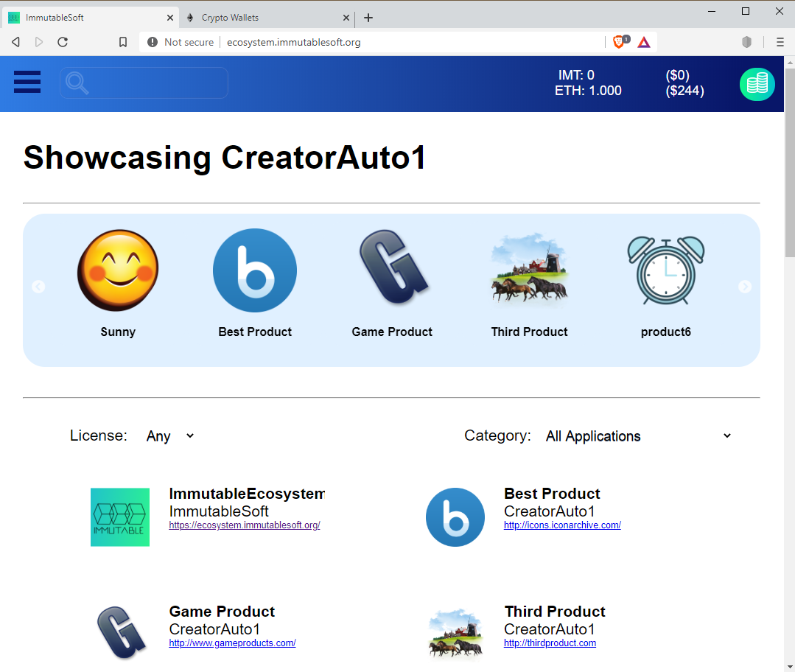Image resolution: width=795 pixels, height=672 pixels.
Task: Click inside the header search field
Action: pyautogui.click(x=144, y=83)
